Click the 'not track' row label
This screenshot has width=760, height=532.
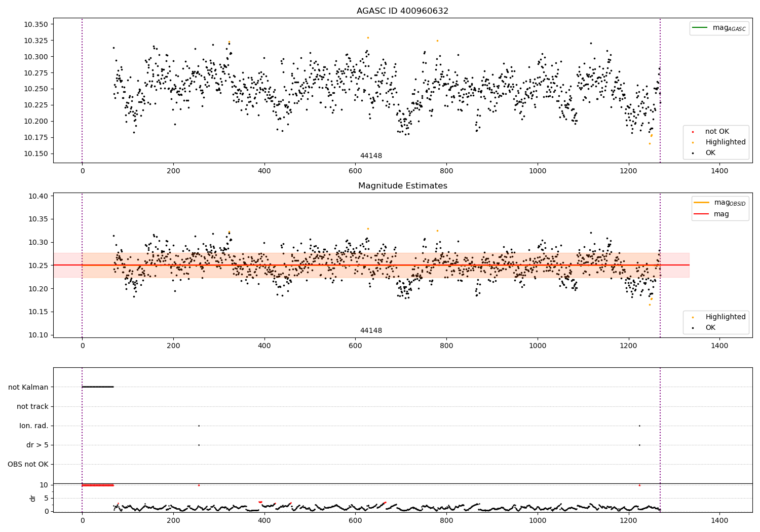click(x=32, y=406)
